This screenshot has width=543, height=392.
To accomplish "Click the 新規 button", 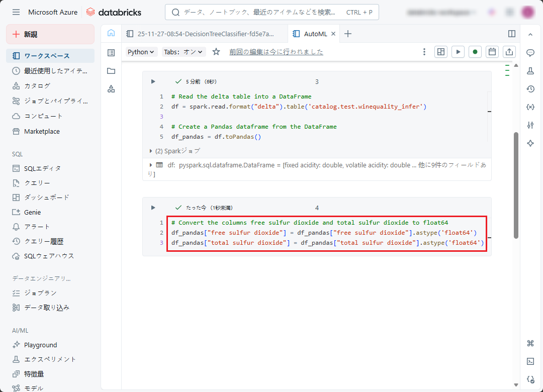I will tap(50, 34).
